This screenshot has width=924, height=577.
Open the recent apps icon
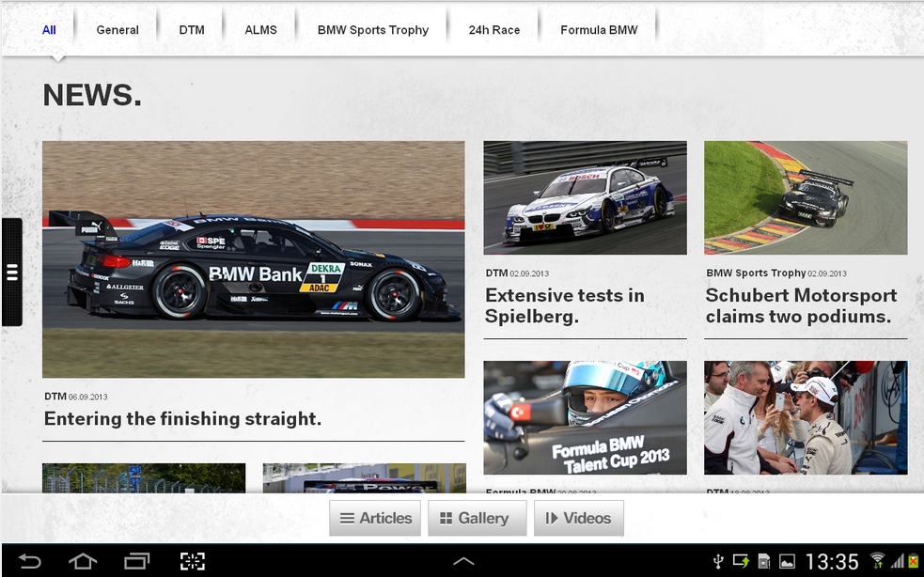point(137,561)
